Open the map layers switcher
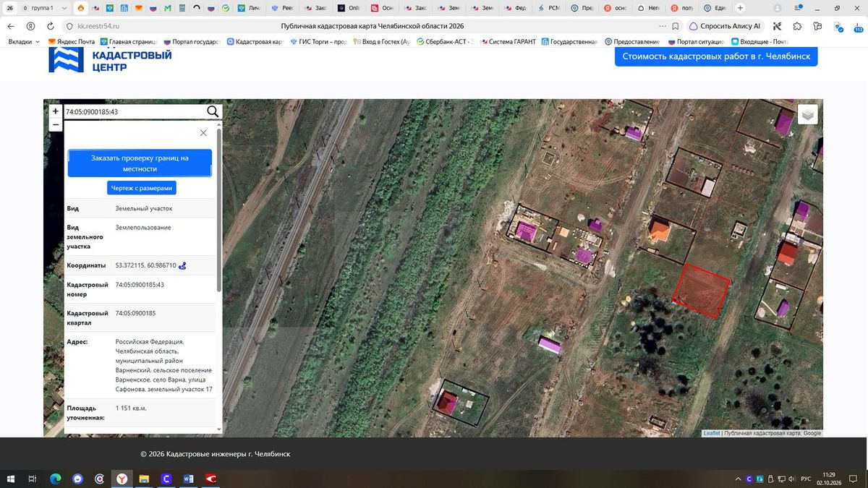 [808, 114]
